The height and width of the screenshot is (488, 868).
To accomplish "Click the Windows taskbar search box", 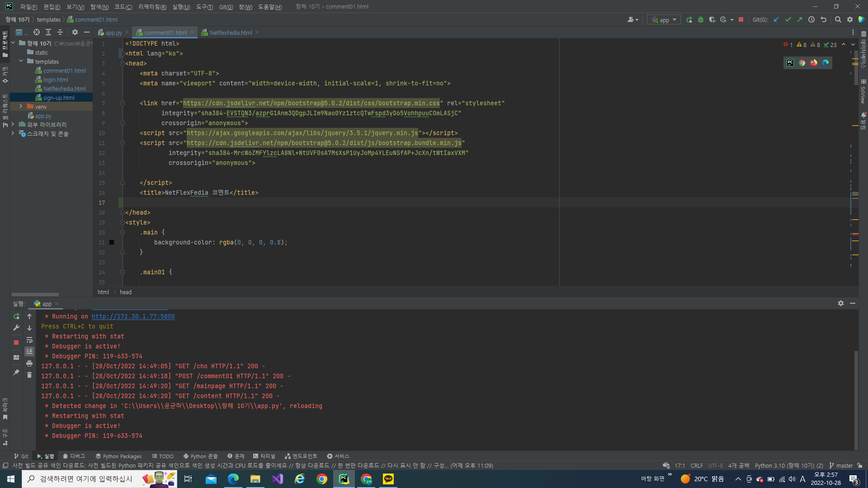I will 99,479.
